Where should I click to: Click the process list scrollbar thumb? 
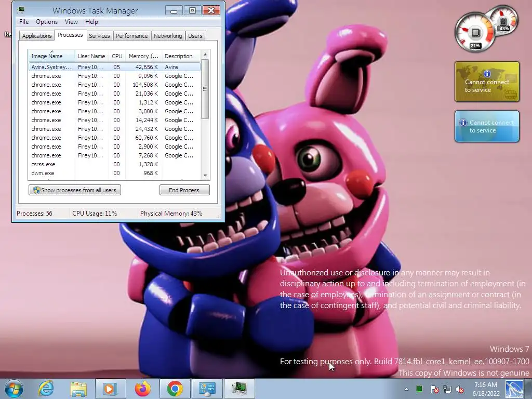(205, 89)
